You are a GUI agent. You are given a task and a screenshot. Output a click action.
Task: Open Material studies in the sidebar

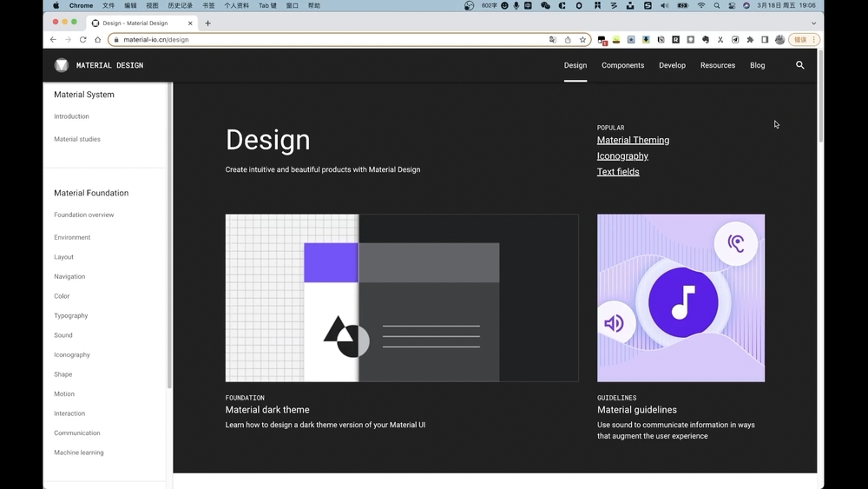77,139
